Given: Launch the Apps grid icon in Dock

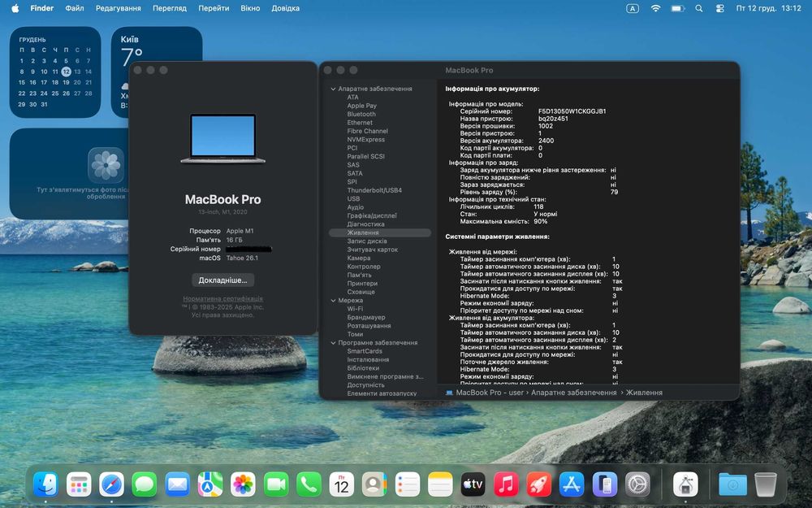Looking at the screenshot, I should [79, 485].
